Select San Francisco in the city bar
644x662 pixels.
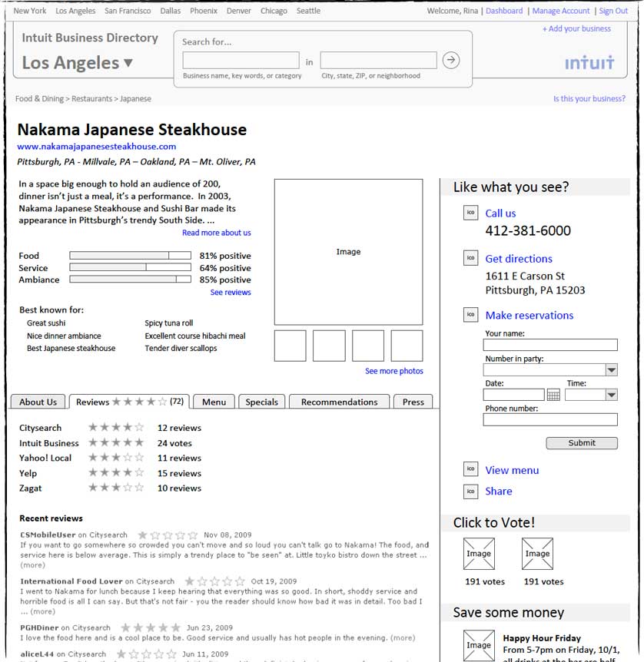[x=128, y=11]
